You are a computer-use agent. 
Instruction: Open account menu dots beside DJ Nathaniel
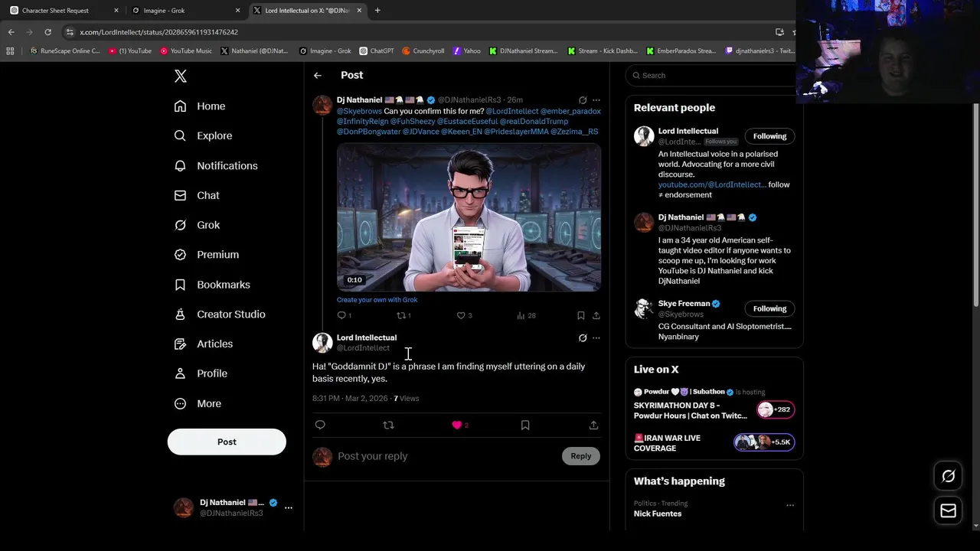[x=288, y=507]
